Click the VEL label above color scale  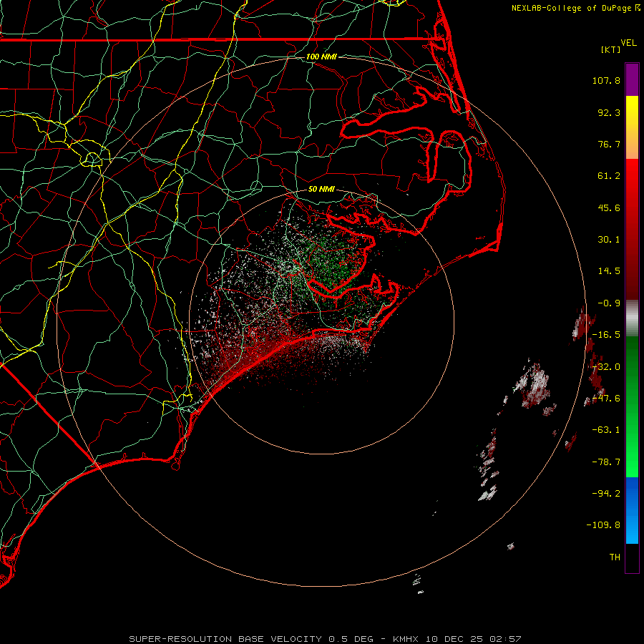628,43
